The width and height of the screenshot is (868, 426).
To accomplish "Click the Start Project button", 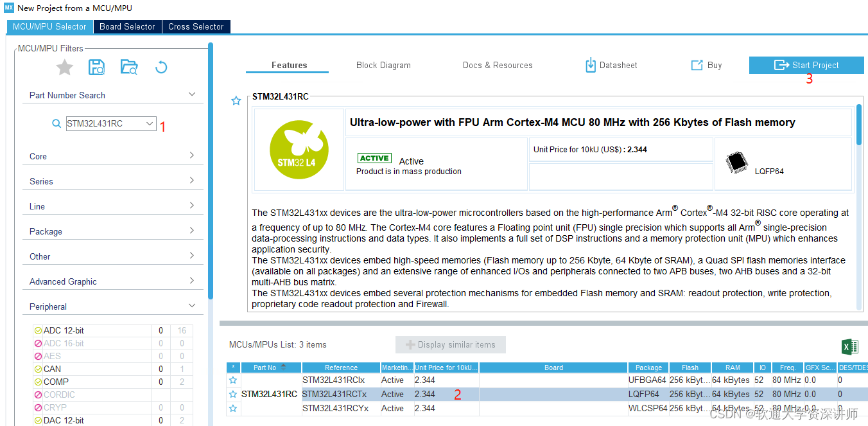I will pos(806,65).
